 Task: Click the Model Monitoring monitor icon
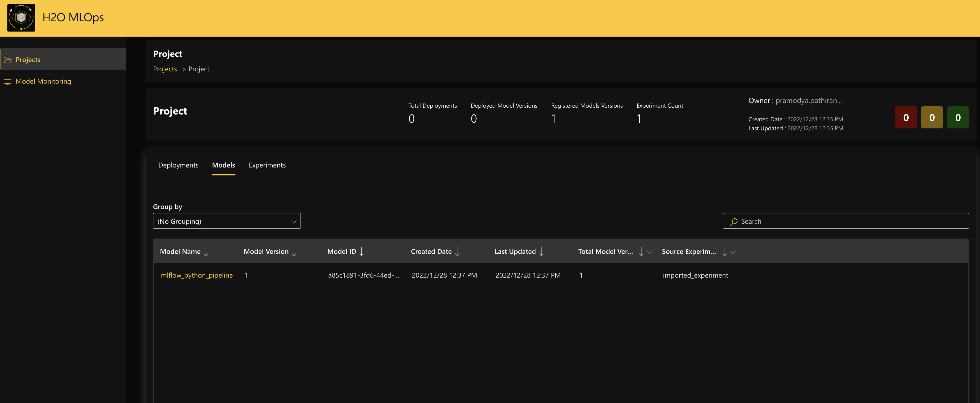(8, 82)
